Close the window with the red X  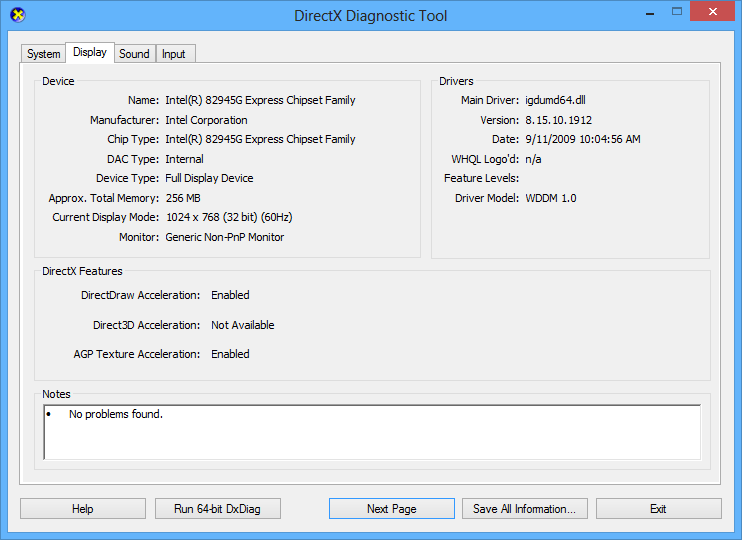[713, 12]
